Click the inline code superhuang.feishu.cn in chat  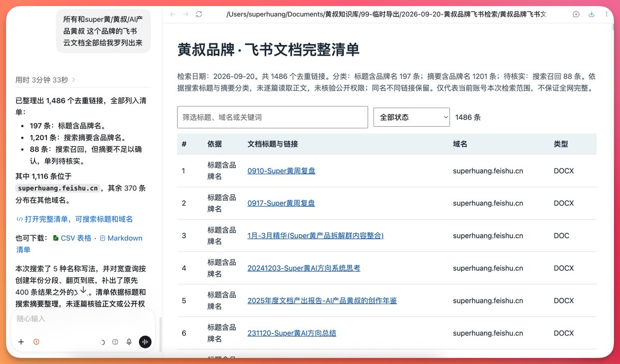point(58,188)
